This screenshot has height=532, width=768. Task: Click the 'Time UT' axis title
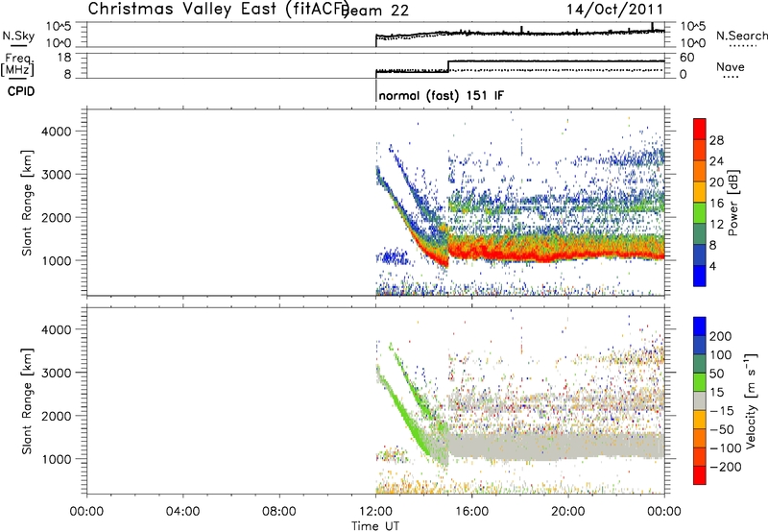(375, 526)
